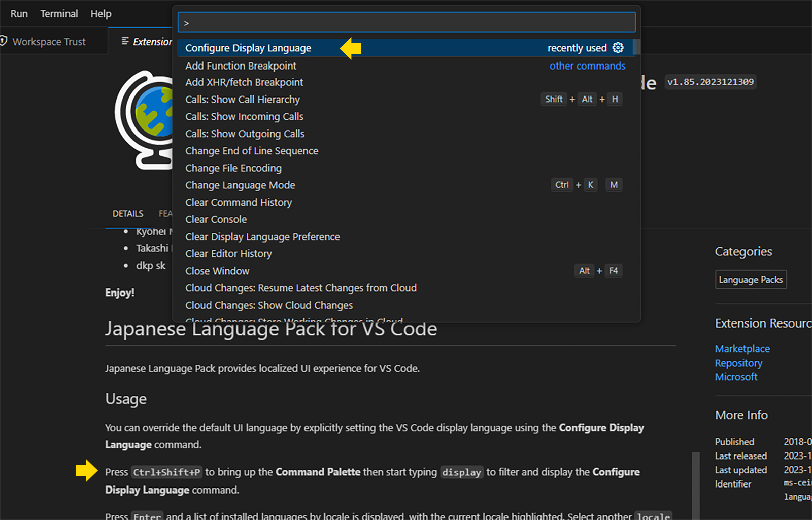Viewport: 812px width, 520px height.
Task: Click into the command palette input field
Action: pyautogui.click(x=407, y=23)
